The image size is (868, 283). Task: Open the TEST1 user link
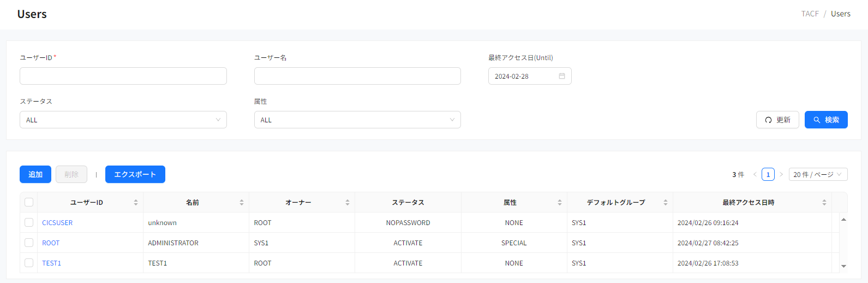(x=51, y=263)
